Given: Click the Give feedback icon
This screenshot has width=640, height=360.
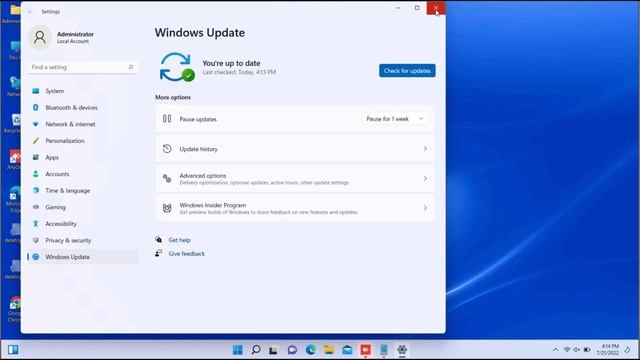Looking at the screenshot, I should [x=159, y=253].
